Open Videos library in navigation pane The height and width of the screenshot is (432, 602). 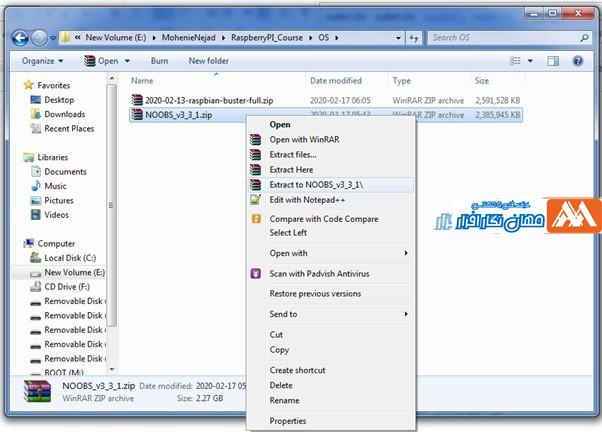tap(56, 215)
